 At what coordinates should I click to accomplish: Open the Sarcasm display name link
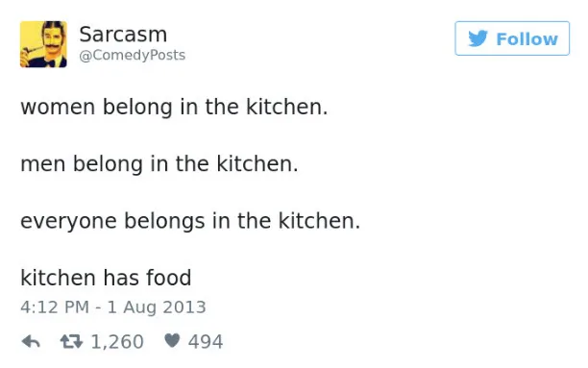point(123,35)
